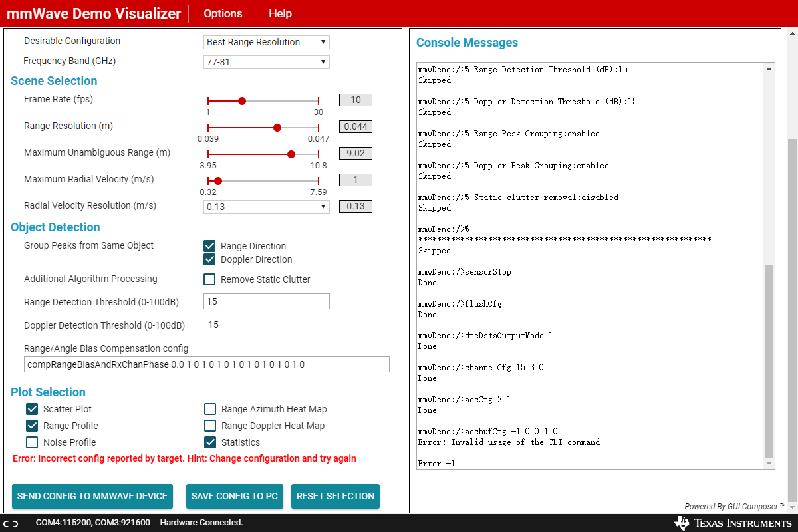Image resolution: width=798 pixels, height=532 pixels.
Task: Click the page vertical scrollbar on right edge
Action: [793, 319]
